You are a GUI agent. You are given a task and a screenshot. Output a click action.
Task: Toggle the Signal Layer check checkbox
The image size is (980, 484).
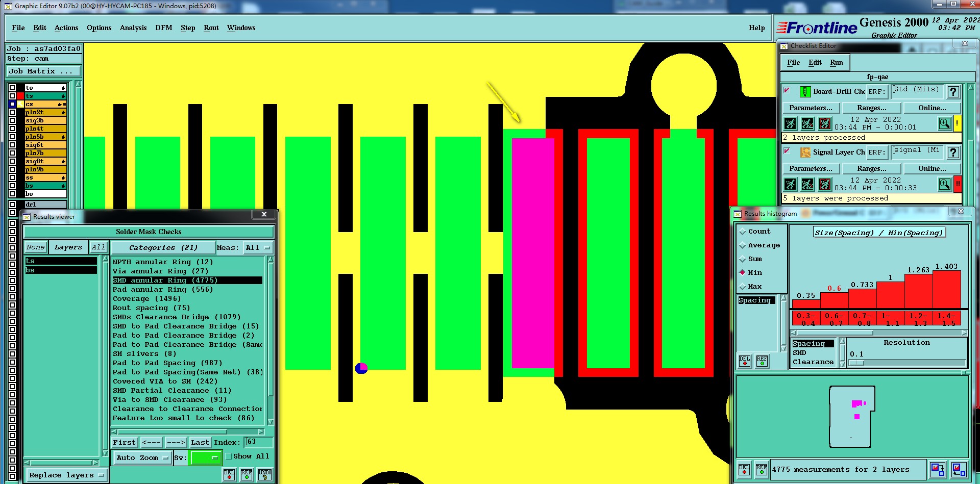(787, 151)
